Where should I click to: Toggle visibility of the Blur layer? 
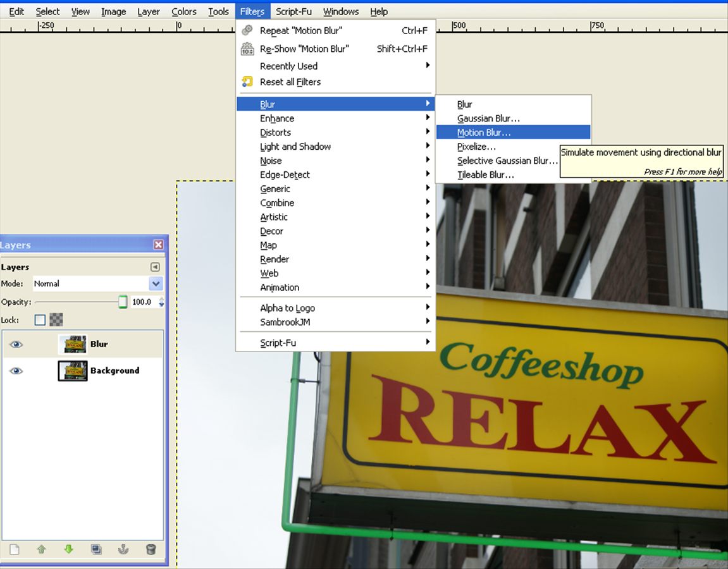coord(16,344)
